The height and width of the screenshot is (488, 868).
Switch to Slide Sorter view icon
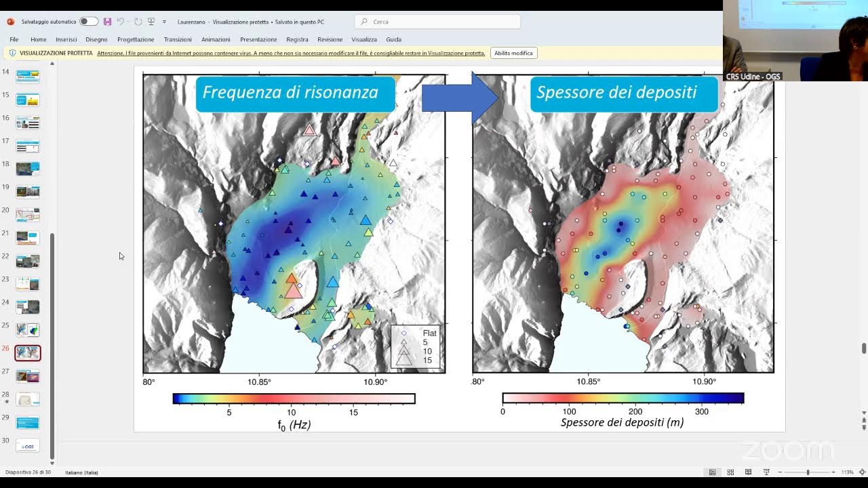tap(730, 472)
